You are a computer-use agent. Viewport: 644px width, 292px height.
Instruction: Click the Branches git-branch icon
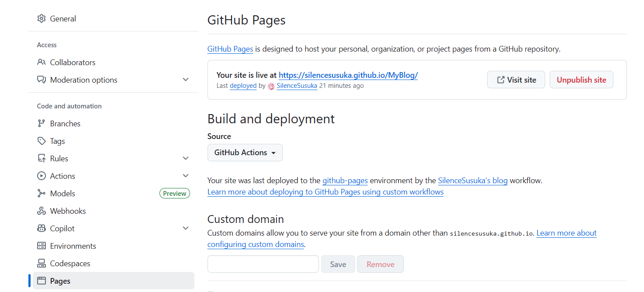pos(42,124)
